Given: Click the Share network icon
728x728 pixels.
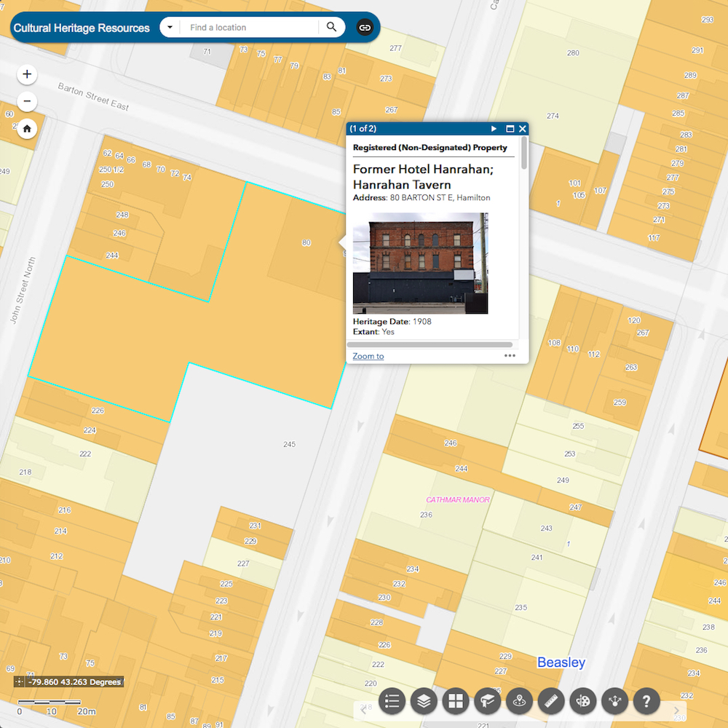Looking at the screenshot, I should (615, 701).
